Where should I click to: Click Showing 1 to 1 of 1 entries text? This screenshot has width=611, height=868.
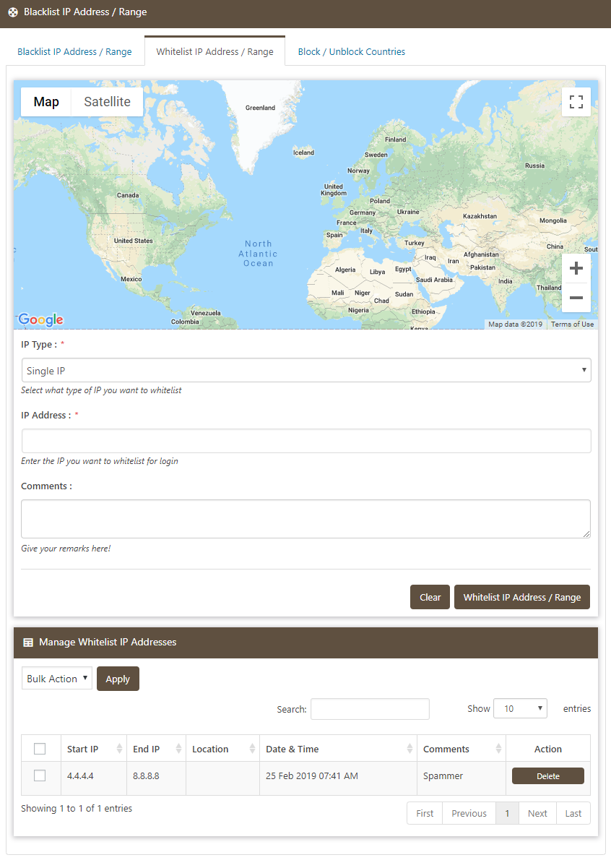tap(77, 808)
